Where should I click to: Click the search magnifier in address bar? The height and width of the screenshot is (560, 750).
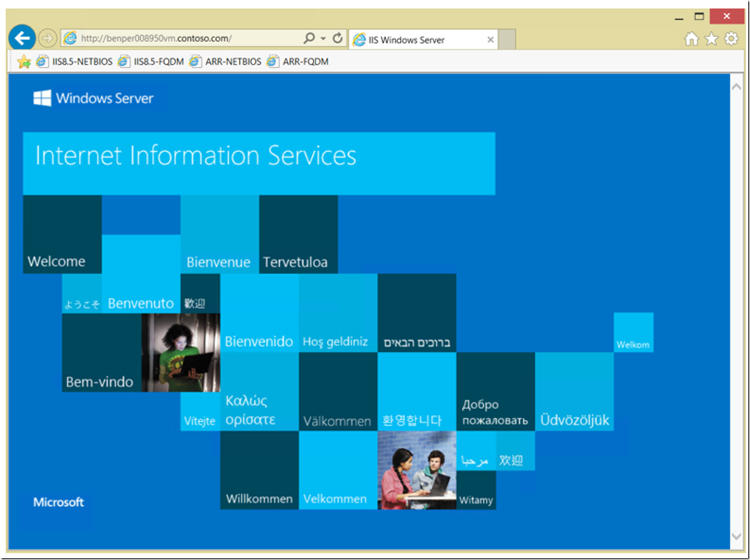coord(309,38)
